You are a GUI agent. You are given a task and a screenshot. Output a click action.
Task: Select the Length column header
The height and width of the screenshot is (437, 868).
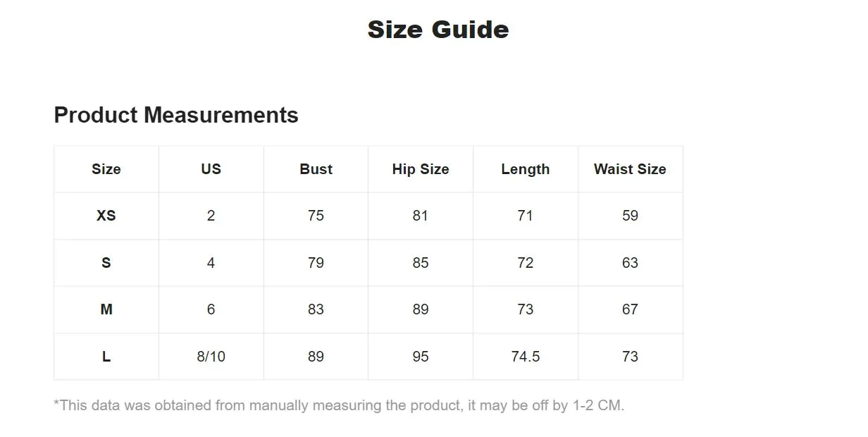[526, 169]
